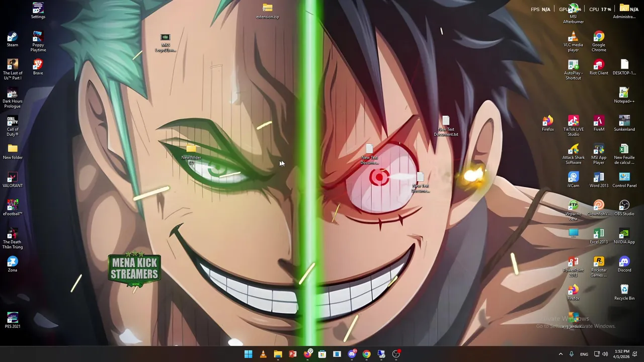
Task: Click the network status tray icon
Action: tap(597, 354)
